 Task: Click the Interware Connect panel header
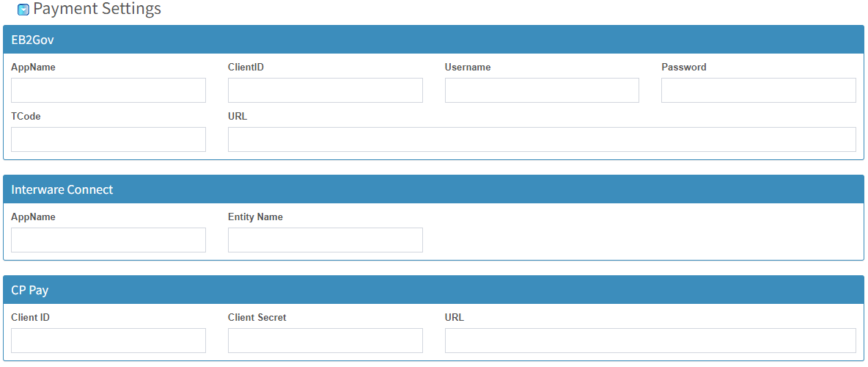(433, 189)
